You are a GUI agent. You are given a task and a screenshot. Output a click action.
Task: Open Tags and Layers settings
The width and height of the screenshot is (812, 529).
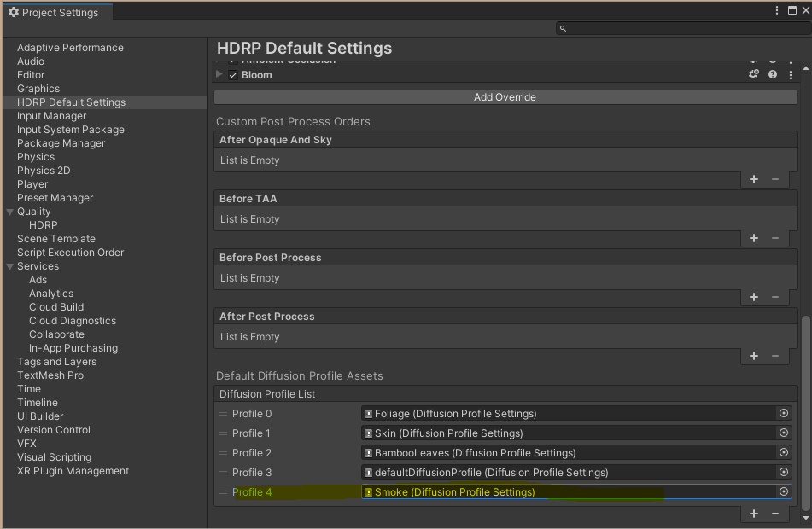click(57, 362)
